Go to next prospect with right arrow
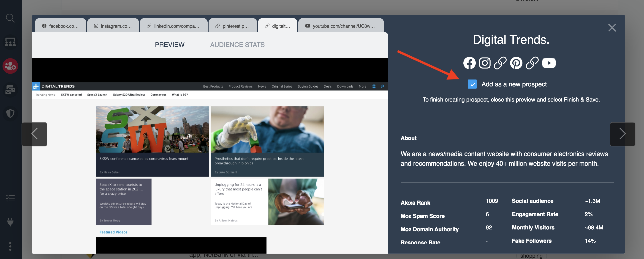 point(622,134)
